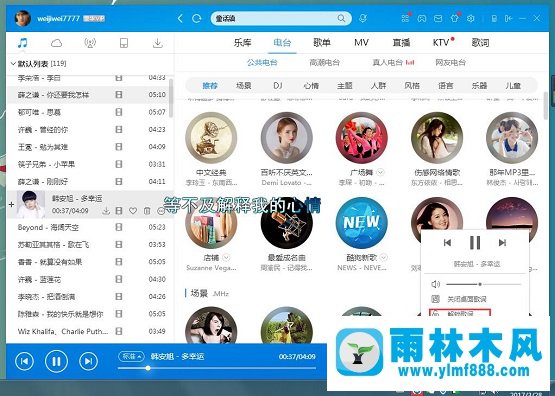Click download icon on the playing 韩安旭 song
This screenshot has width=555, height=396.
point(106,211)
